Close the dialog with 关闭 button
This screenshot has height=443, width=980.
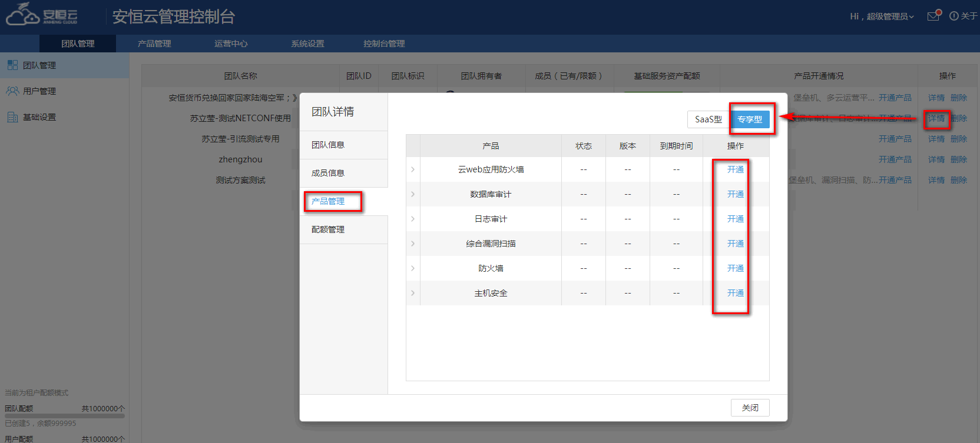(750, 408)
